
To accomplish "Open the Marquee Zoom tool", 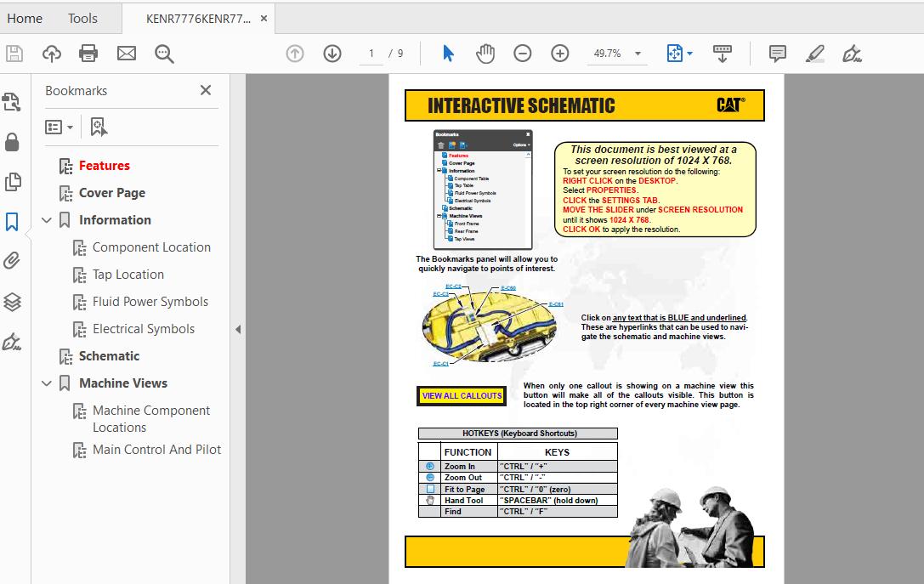I will point(164,53).
